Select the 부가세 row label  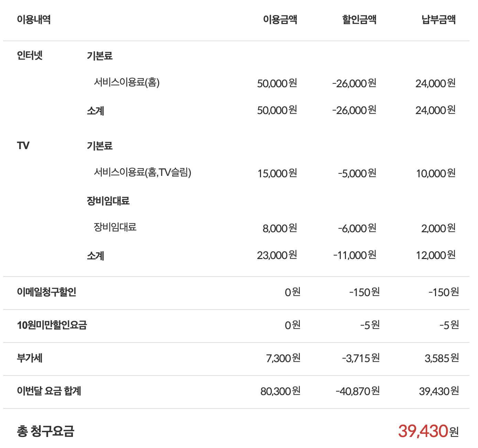(x=30, y=358)
